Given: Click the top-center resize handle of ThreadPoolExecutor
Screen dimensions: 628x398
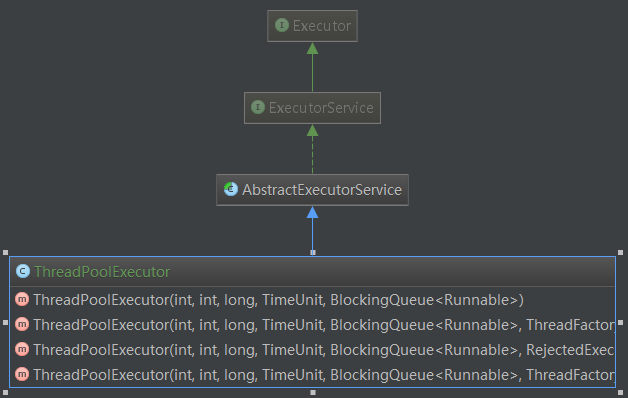Looking at the screenshot, I should coord(313,253).
